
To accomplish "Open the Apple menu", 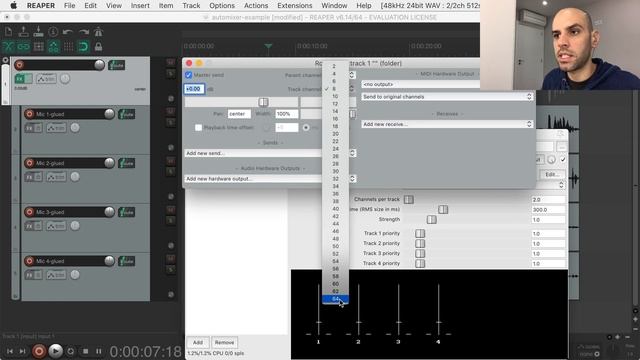I will click(x=13, y=6).
